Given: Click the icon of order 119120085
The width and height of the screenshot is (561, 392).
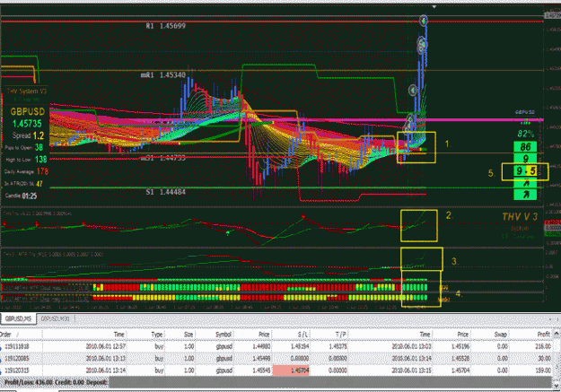Looking at the screenshot, I should coord(1,359).
